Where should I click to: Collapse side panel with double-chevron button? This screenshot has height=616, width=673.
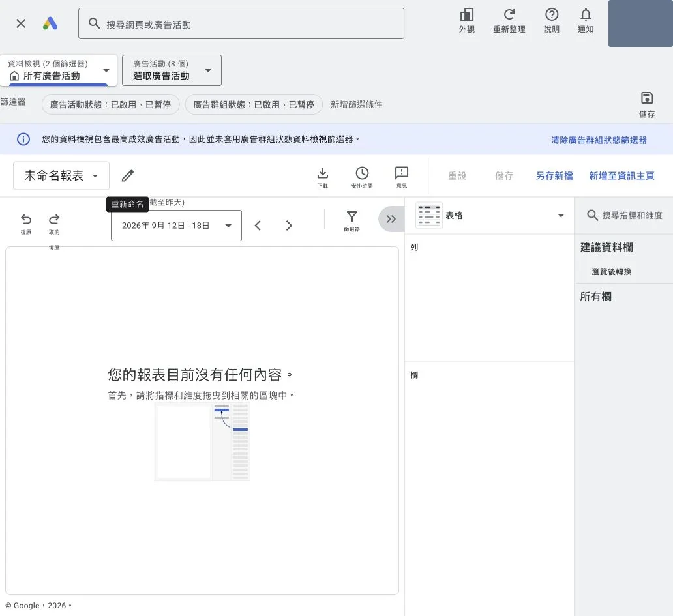(391, 219)
